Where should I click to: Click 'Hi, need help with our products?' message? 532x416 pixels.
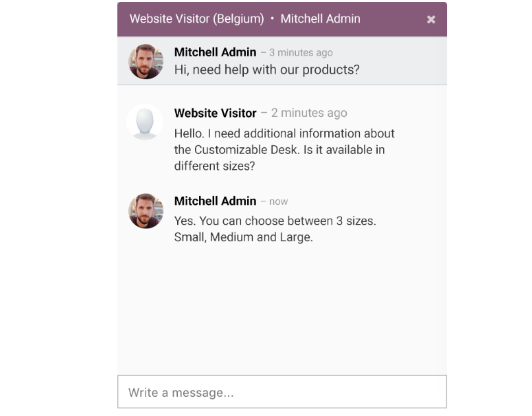[267, 70]
